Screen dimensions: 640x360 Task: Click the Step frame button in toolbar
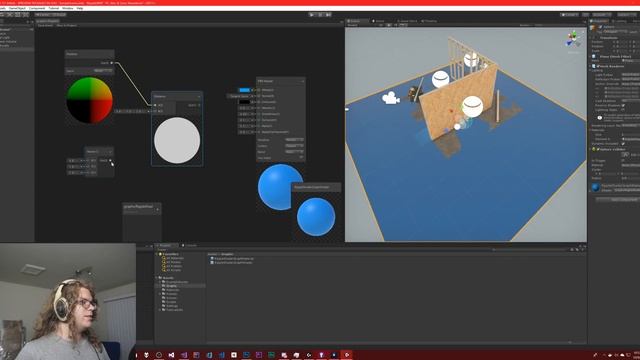coord(328,15)
